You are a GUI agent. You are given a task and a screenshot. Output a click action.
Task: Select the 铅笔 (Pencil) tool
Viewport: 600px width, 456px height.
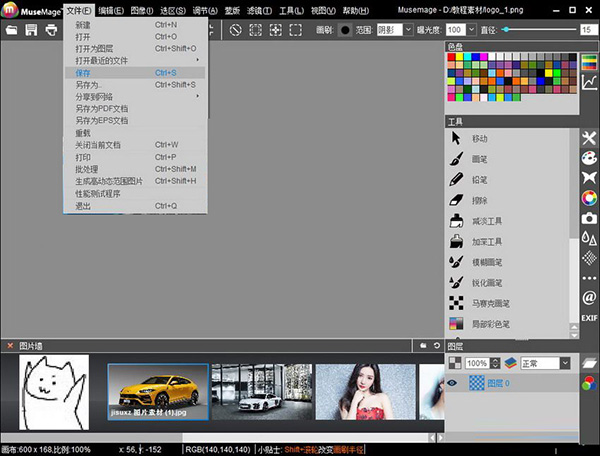coord(478,180)
